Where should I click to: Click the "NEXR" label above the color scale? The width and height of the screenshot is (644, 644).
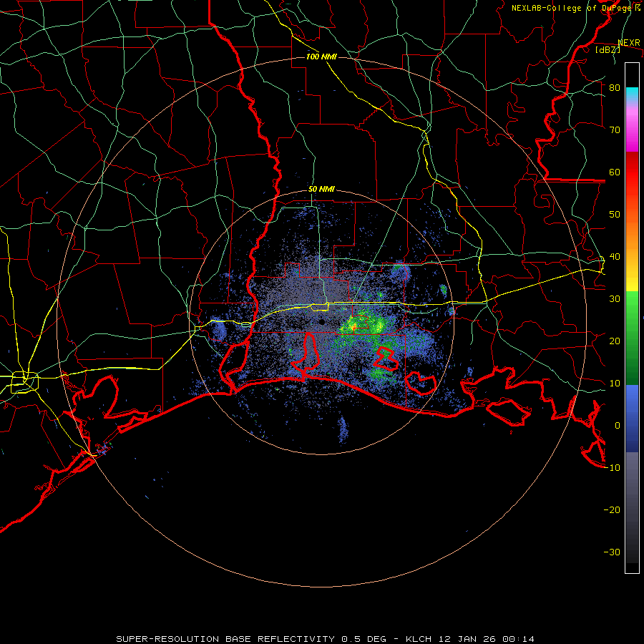click(629, 43)
